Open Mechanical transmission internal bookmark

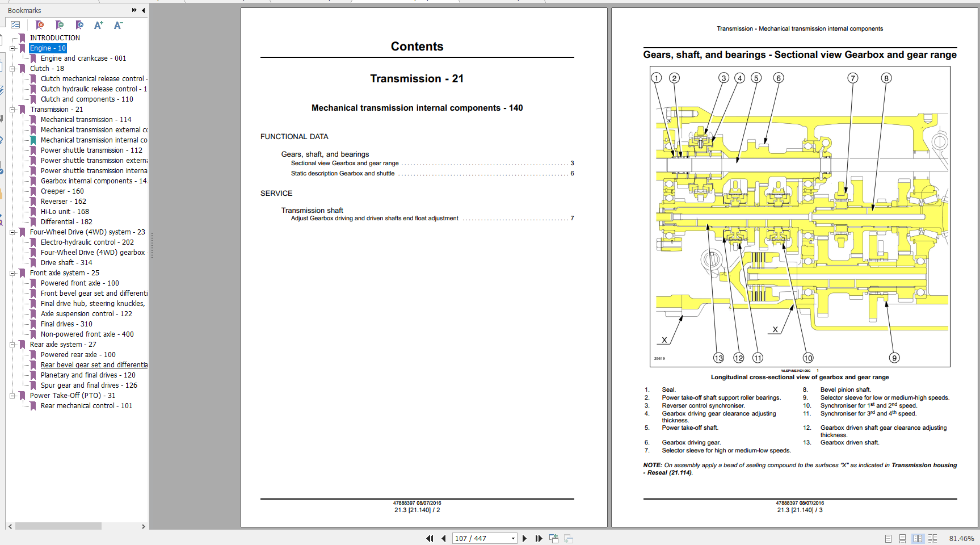[94, 140]
